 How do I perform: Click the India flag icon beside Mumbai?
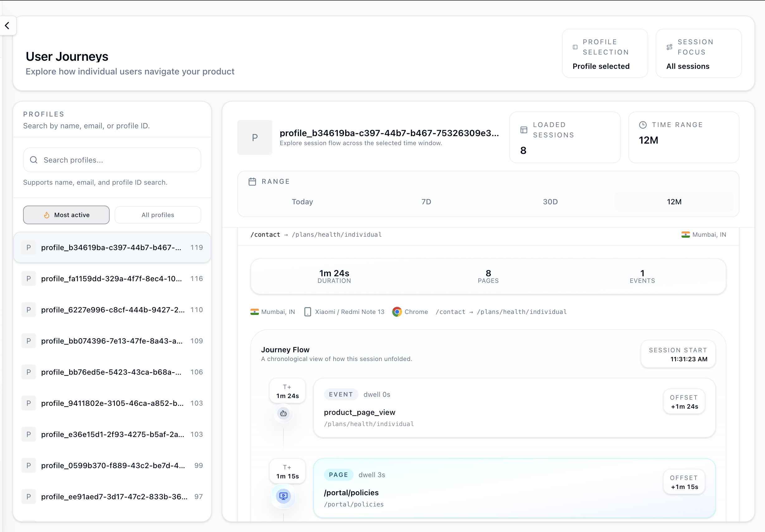coord(254,312)
